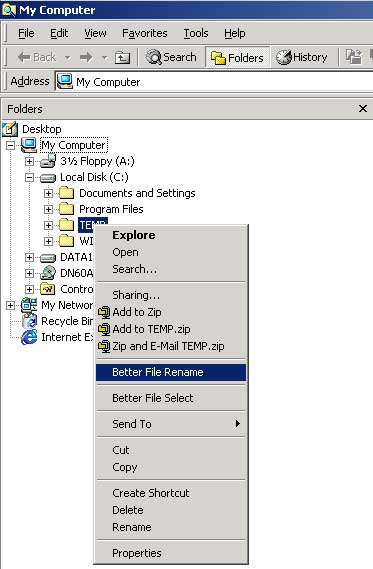The image size is (373, 569).
Task: Click the Move To toolbar icon
Action: [x=353, y=57]
